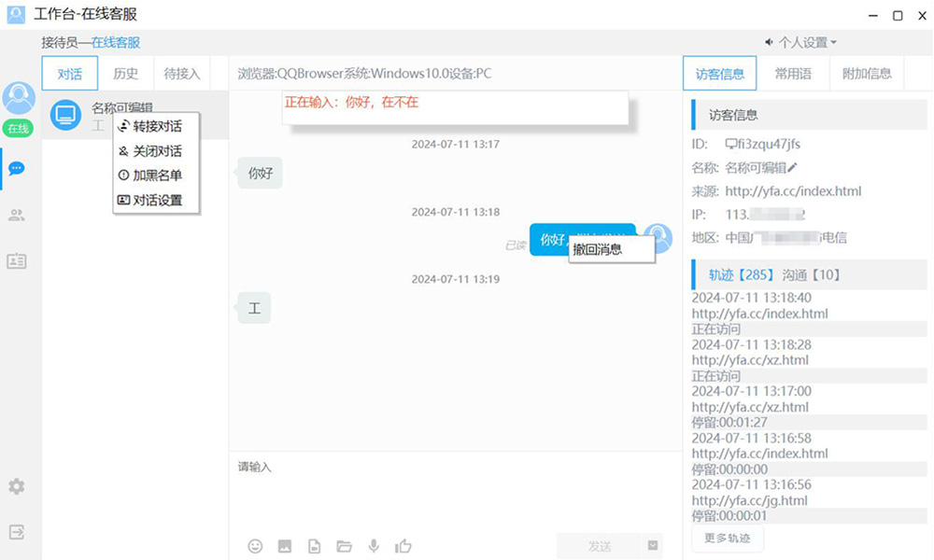Expand the 个人设置 dropdown menu
This screenshot has height=560, width=934.
click(801, 43)
